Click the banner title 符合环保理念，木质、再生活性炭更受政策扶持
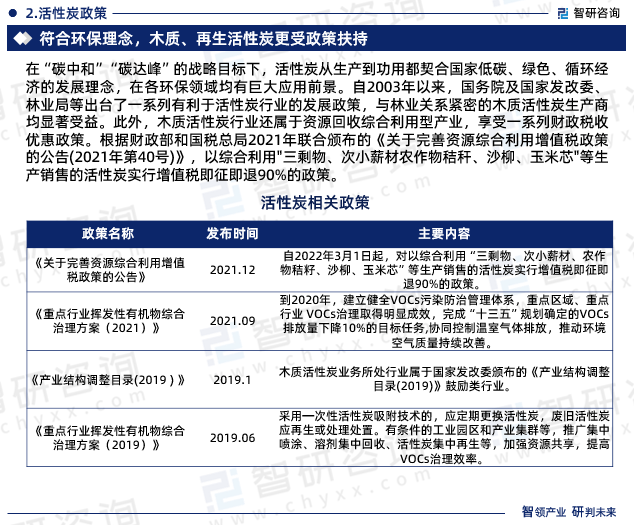The height and width of the screenshot is (525, 634). [x=203, y=38]
